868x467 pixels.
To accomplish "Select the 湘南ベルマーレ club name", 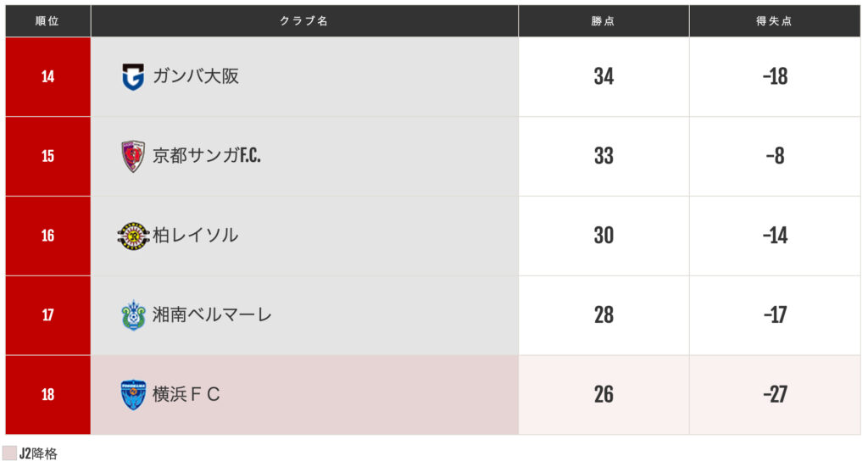I will tap(213, 315).
